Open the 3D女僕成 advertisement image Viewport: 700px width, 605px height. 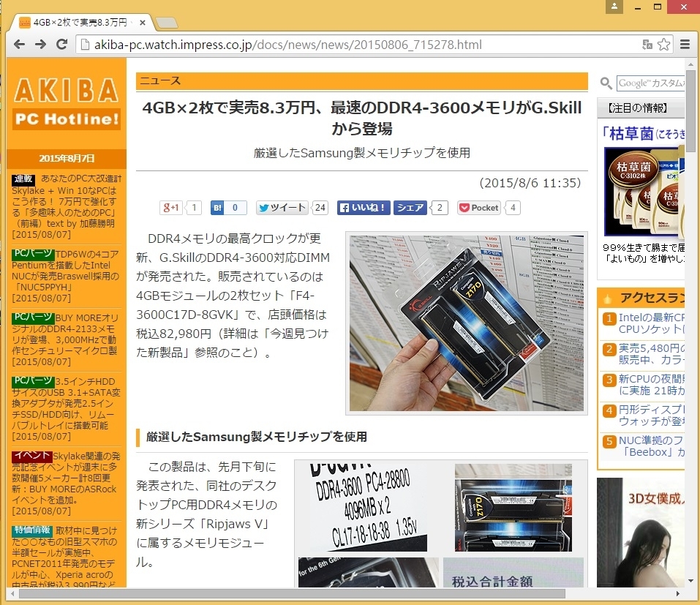[x=641, y=533]
